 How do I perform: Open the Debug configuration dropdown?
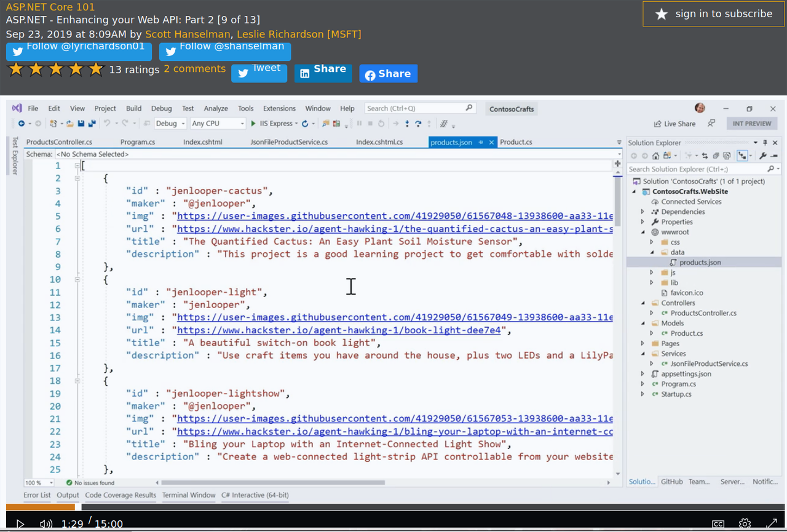coord(170,124)
